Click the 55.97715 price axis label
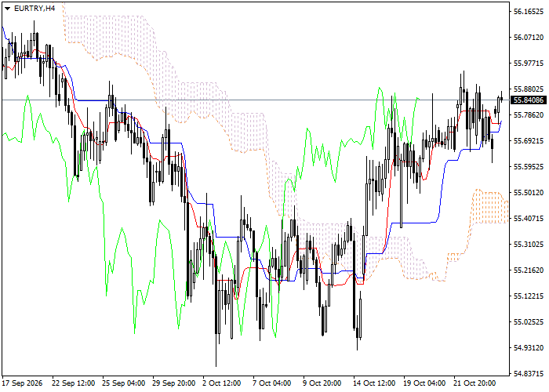The image size is (549, 392). [x=529, y=64]
